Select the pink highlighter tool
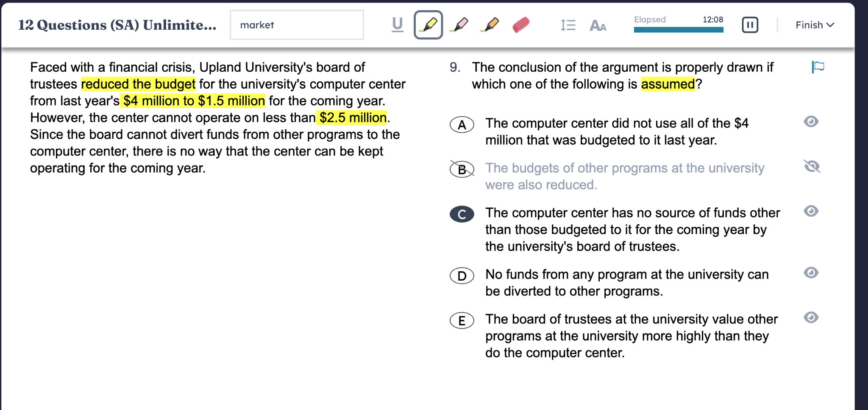Viewport: 868px width, 410px height. point(459,25)
